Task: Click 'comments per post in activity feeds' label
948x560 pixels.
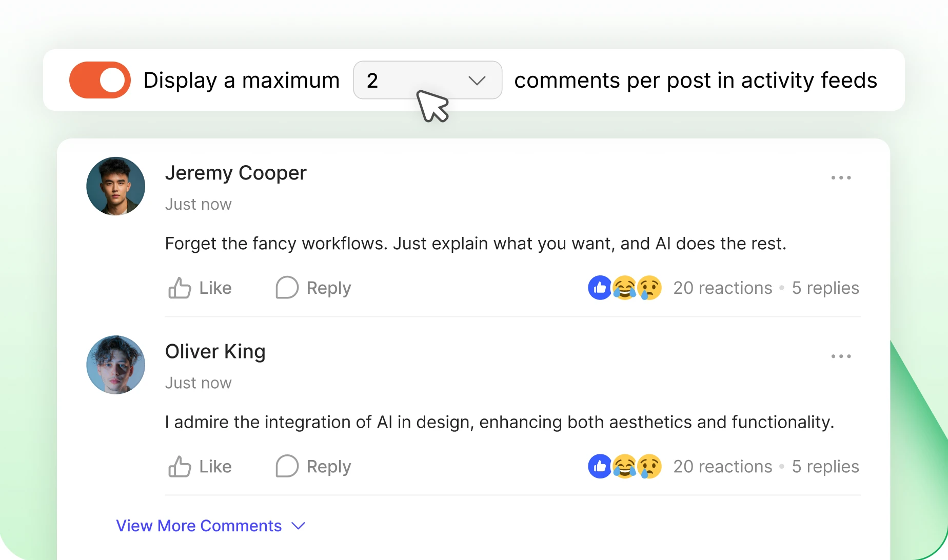Action: pos(696,80)
